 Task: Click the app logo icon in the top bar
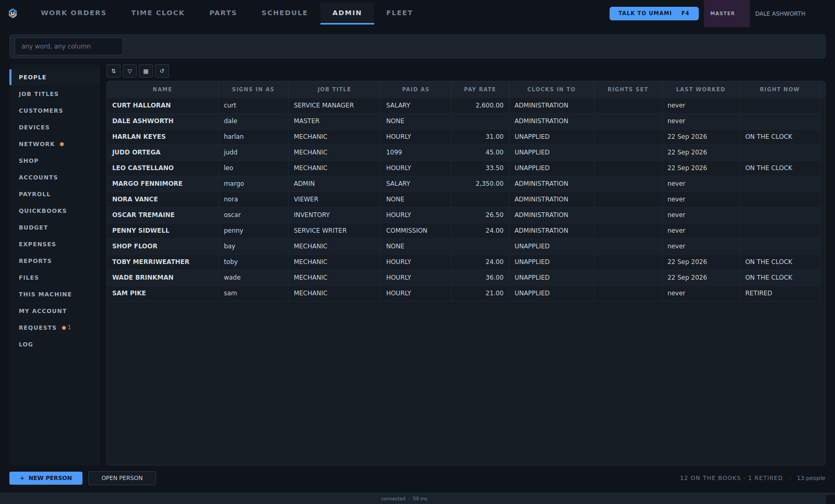(13, 13)
